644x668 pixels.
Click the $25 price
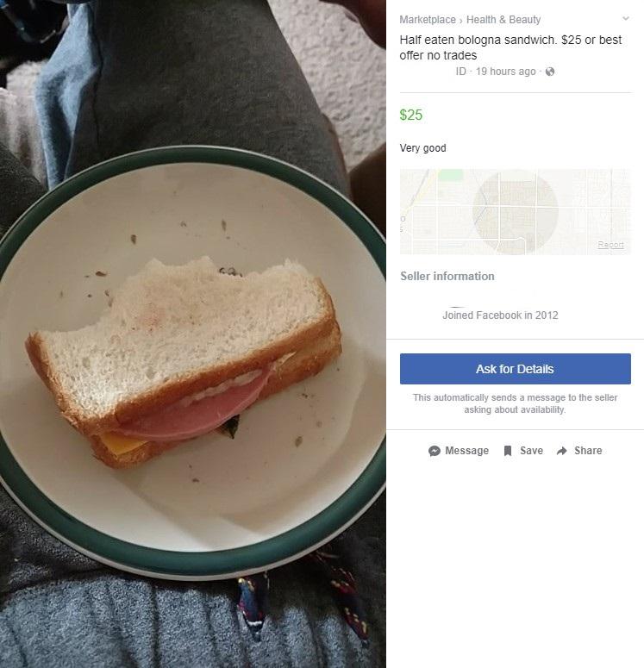click(x=411, y=115)
